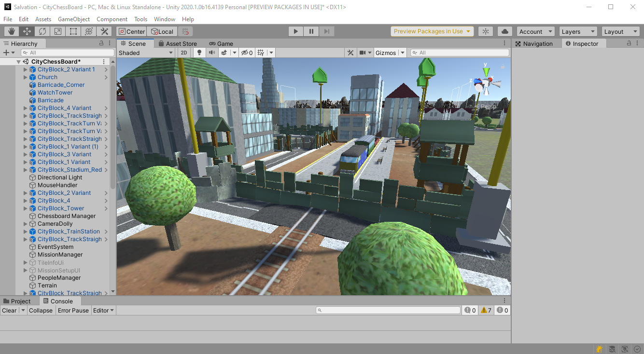Open the Shaded draw mode dropdown
This screenshot has height=354, width=644.
(x=146, y=53)
